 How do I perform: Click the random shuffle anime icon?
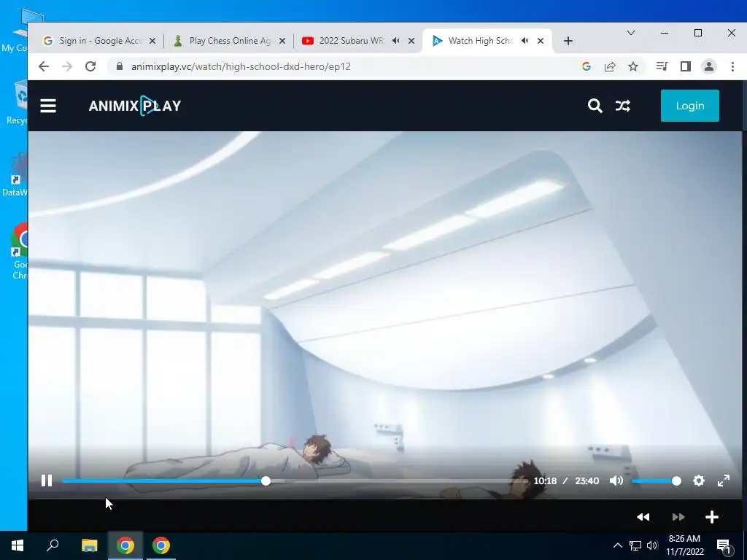(x=623, y=106)
